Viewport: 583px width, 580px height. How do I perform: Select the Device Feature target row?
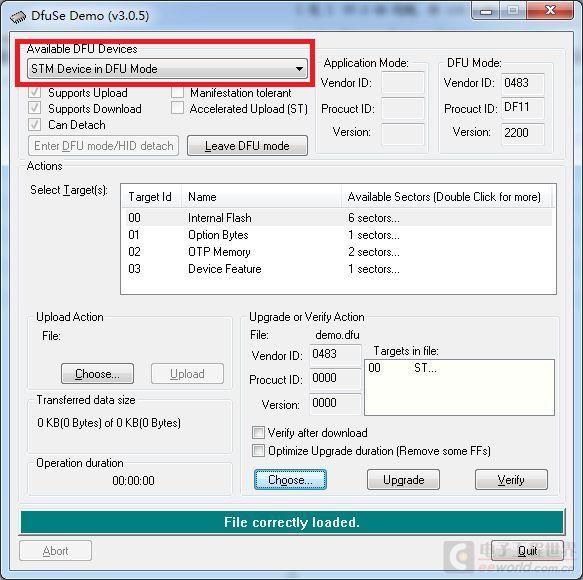click(x=338, y=269)
